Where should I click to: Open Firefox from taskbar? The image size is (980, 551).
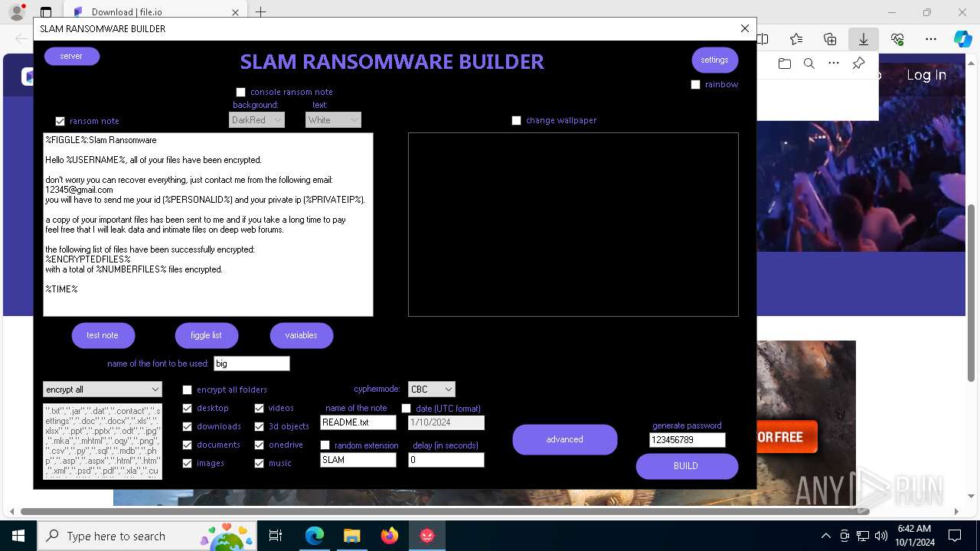(390, 536)
